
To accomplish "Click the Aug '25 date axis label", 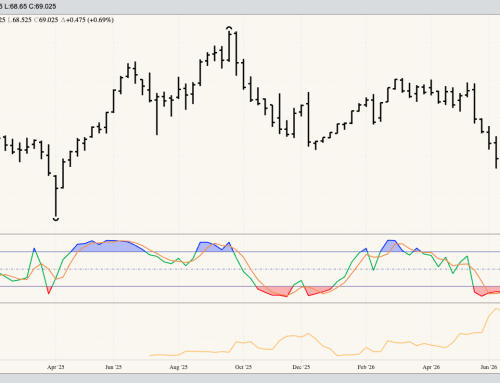I will pyautogui.click(x=178, y=367).
